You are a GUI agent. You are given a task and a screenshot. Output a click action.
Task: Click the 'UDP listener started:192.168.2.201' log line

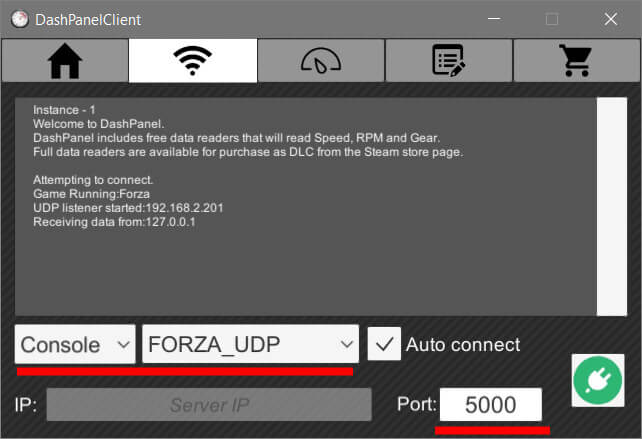(x=128, y=208)
